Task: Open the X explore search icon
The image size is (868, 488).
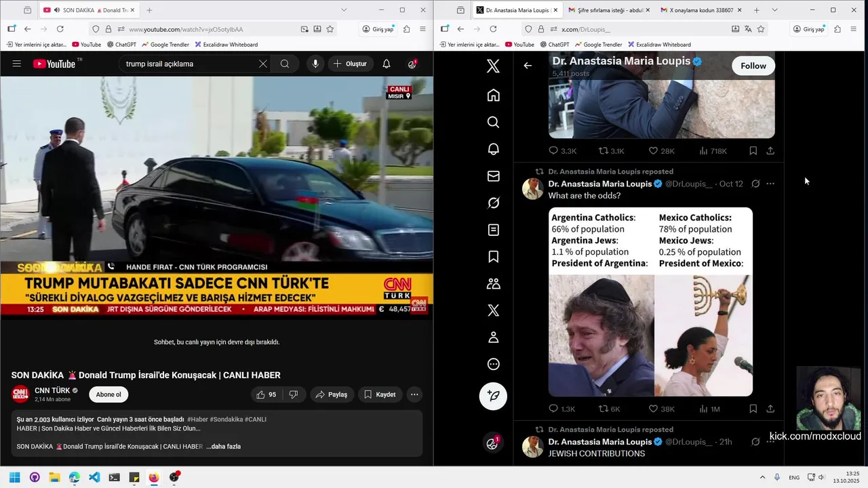Action: tap(493, 122)
